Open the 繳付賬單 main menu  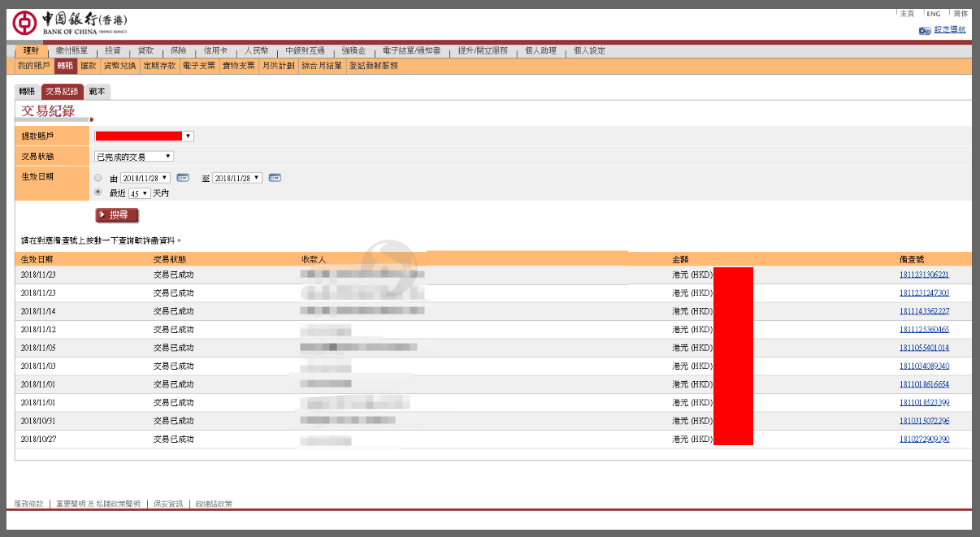(x=72, y=51)
